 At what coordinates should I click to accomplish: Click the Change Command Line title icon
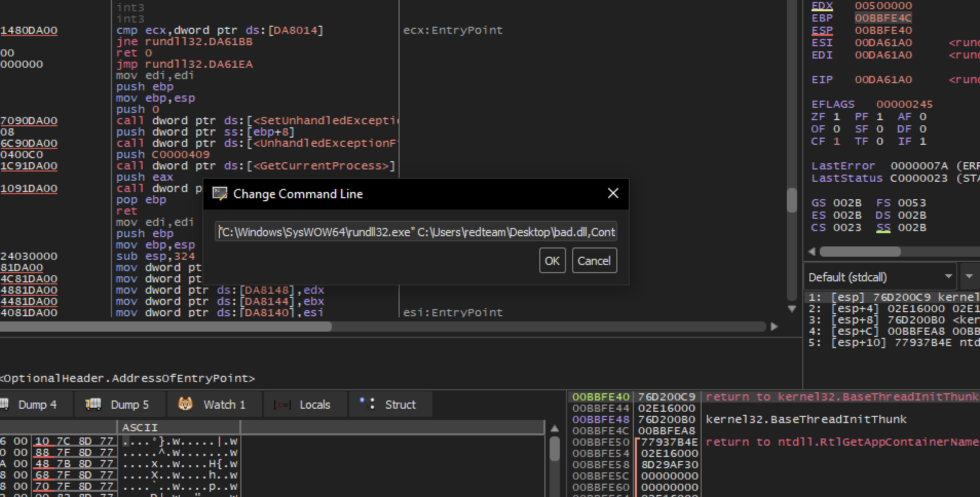tap(220, 194)
